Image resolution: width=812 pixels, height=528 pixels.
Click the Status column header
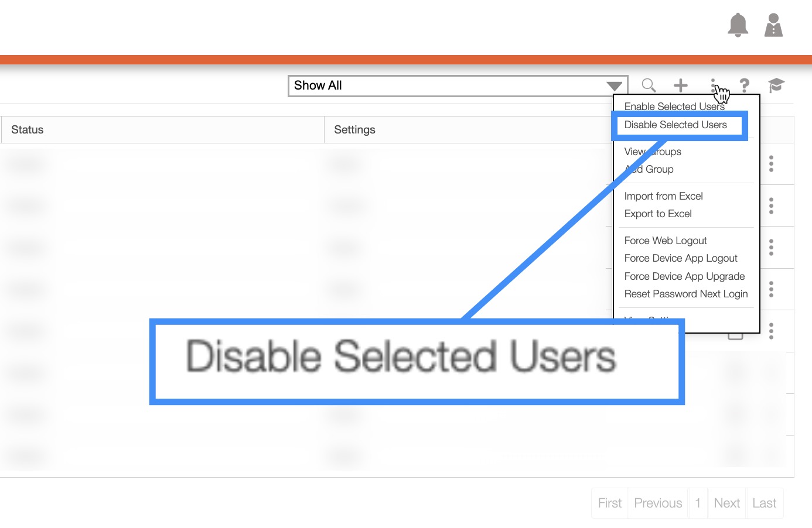pyautogui.click(x=28, y=130)
